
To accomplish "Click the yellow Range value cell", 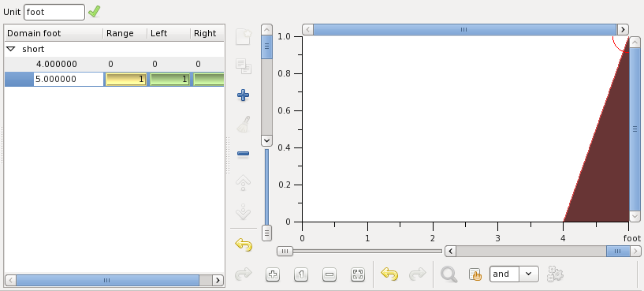I will coord(126,79).
